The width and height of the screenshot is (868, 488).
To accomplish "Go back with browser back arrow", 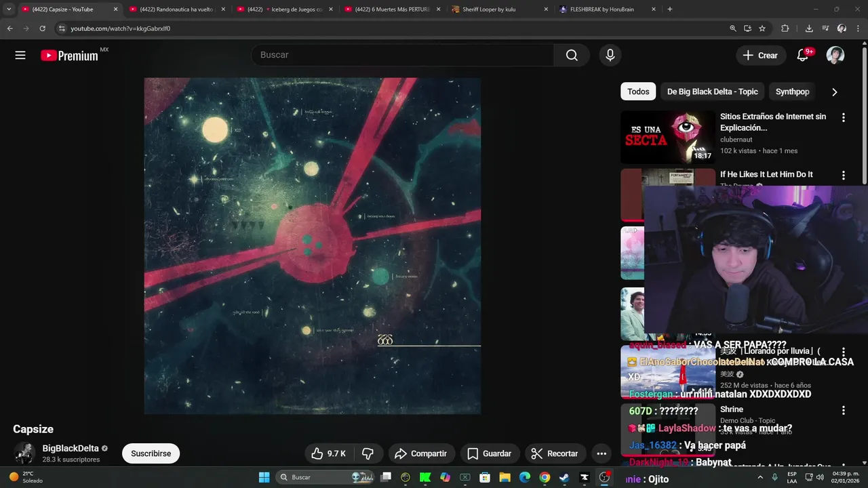I will coord(9,28).
